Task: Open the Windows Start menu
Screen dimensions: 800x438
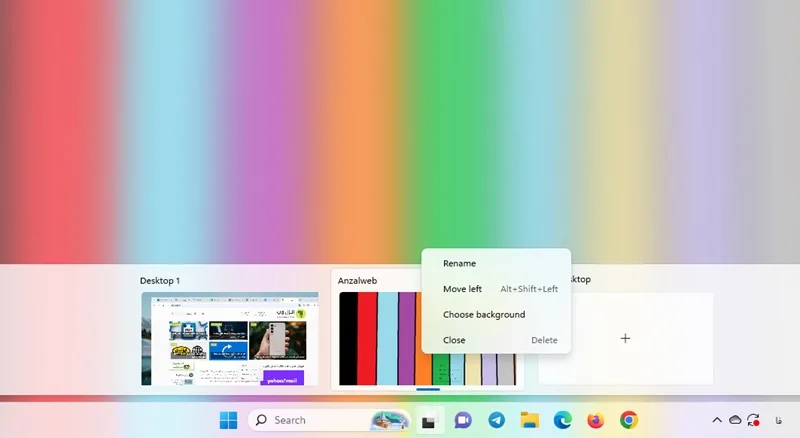Action: tap(228, 420)
